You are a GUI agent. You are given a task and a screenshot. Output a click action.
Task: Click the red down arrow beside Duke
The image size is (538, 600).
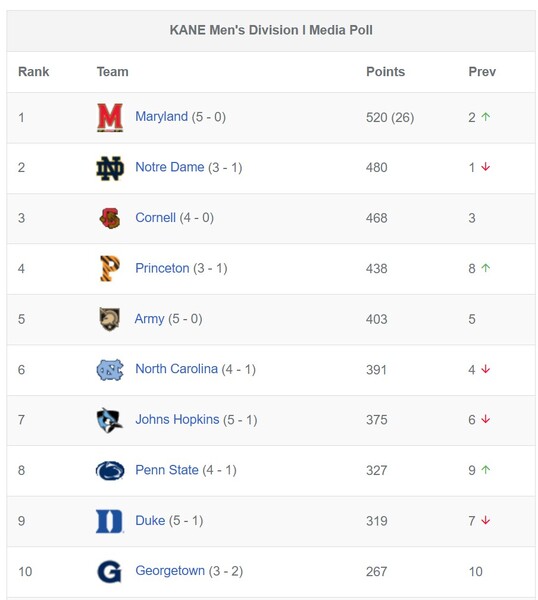click(486, 520)
